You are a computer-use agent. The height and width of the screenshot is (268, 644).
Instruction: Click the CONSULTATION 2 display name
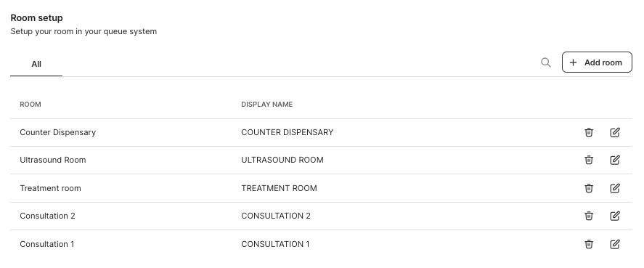point(276,216)
